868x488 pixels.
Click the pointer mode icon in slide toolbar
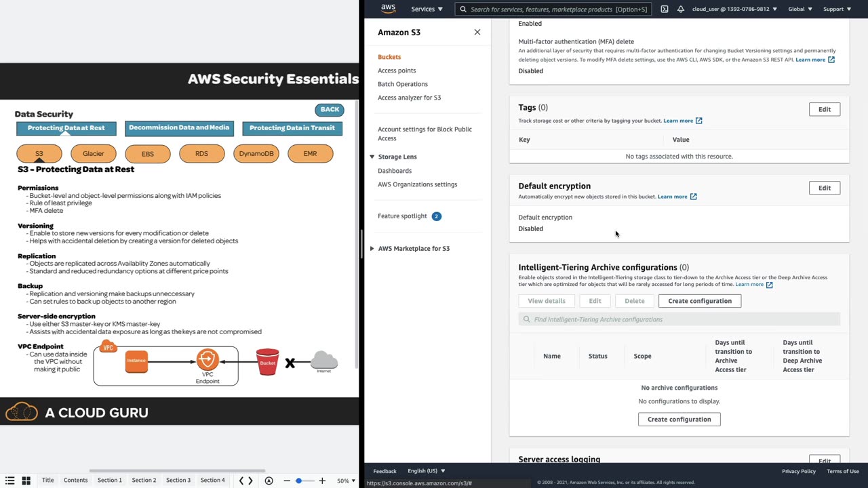(x=269, y=481)
